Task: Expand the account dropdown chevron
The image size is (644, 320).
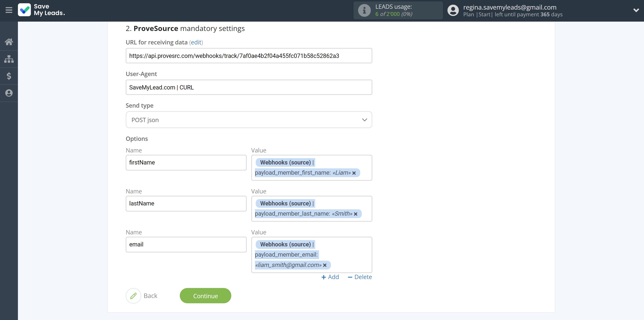Action: click(636, 10)
